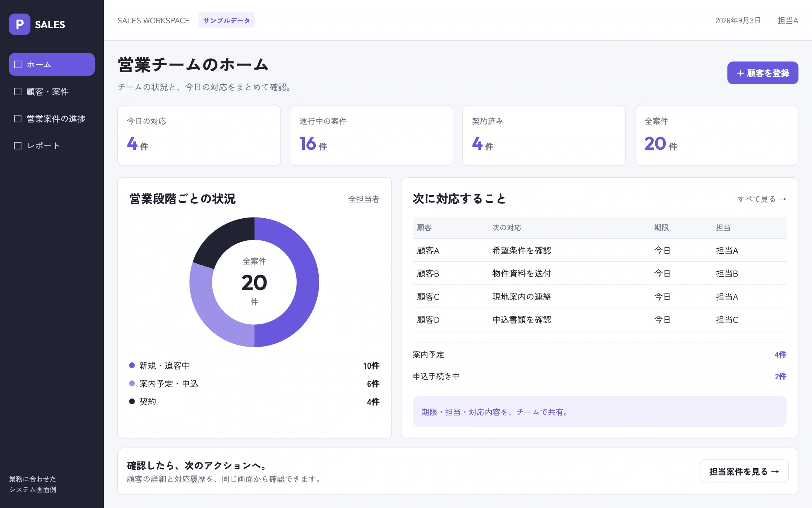812x508 pixels.
Task: Open the ホーム sidebar menu item
Action: pos(52,64)
